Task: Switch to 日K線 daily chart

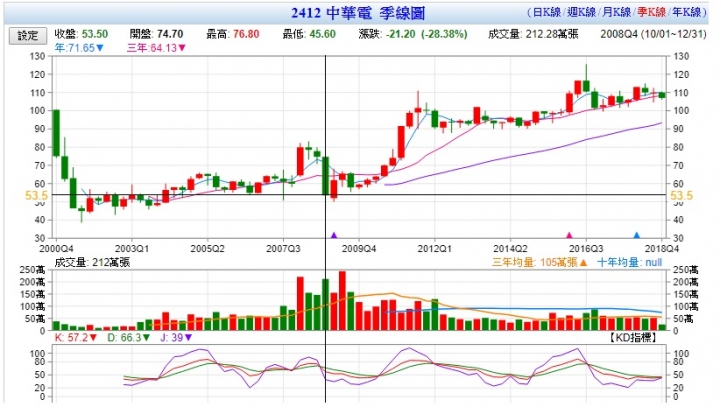Action: [547, 12]
